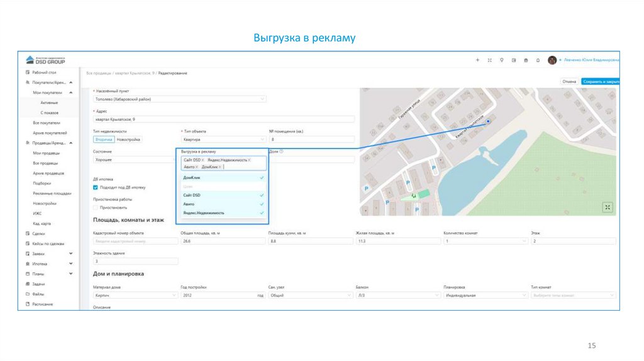Expand the Планы sidebar section
The image size is (644, 361).
71,274
